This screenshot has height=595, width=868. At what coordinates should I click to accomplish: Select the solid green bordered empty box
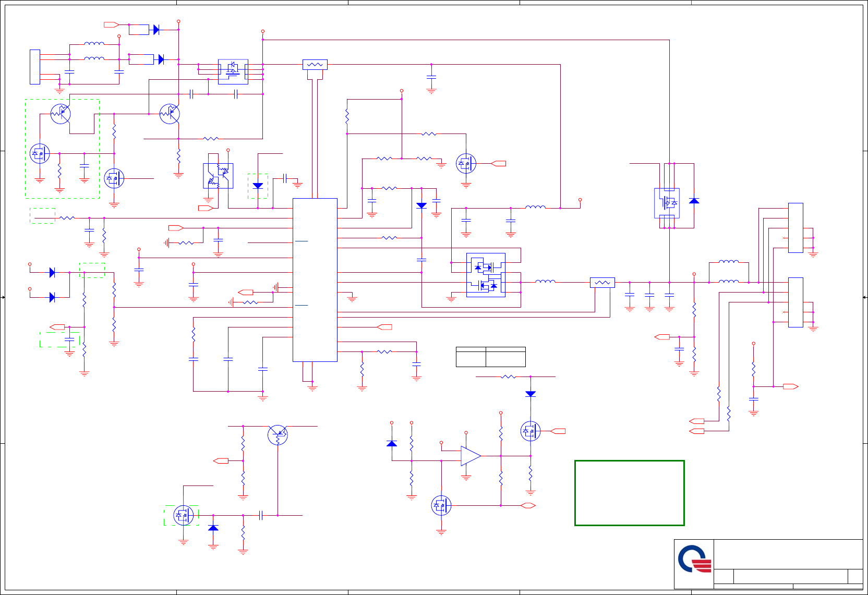click(629, 493)
